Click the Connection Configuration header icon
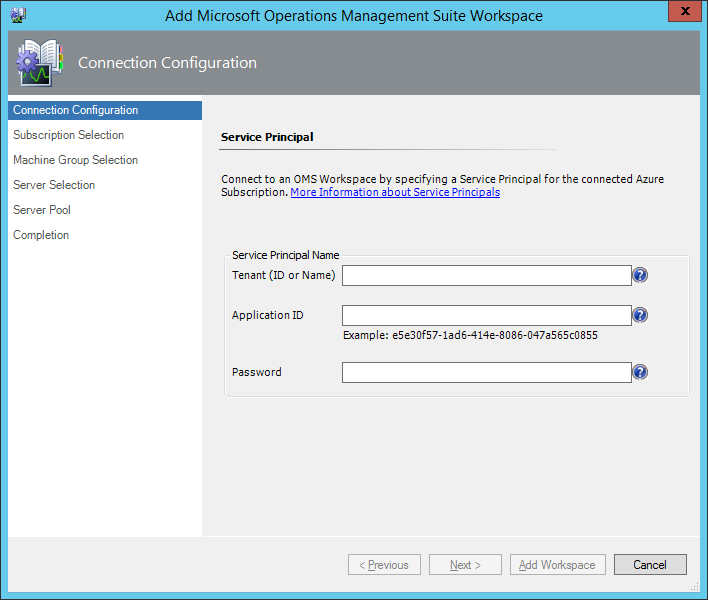The height and width of the screenshot is (600, 708). tap(39, 62)
